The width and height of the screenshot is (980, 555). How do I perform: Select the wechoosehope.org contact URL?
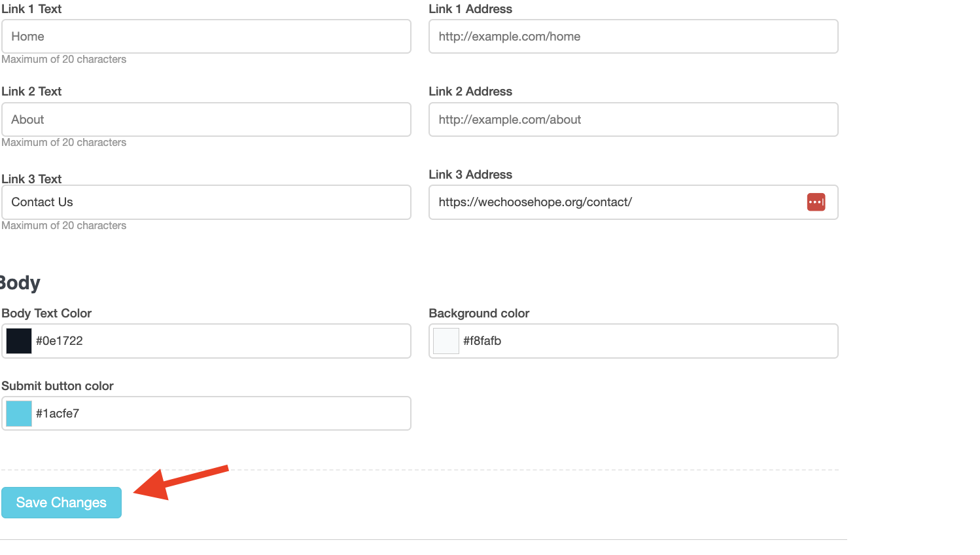pos(621,202)
